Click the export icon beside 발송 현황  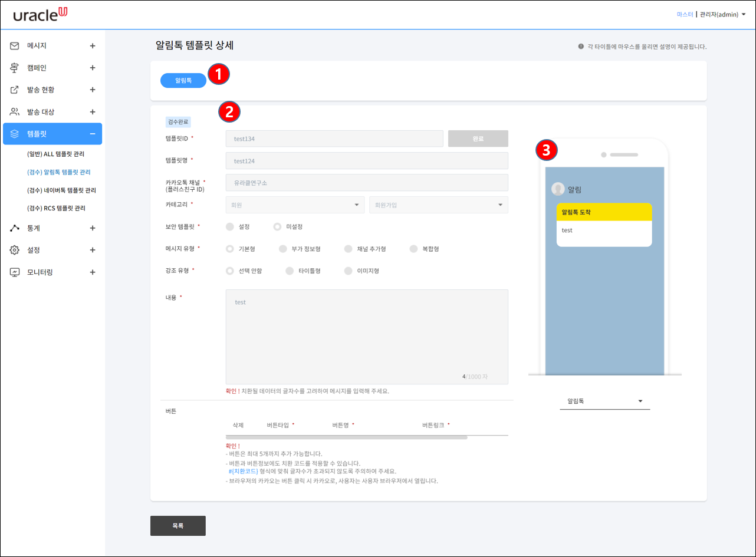(x=15, y=90)
